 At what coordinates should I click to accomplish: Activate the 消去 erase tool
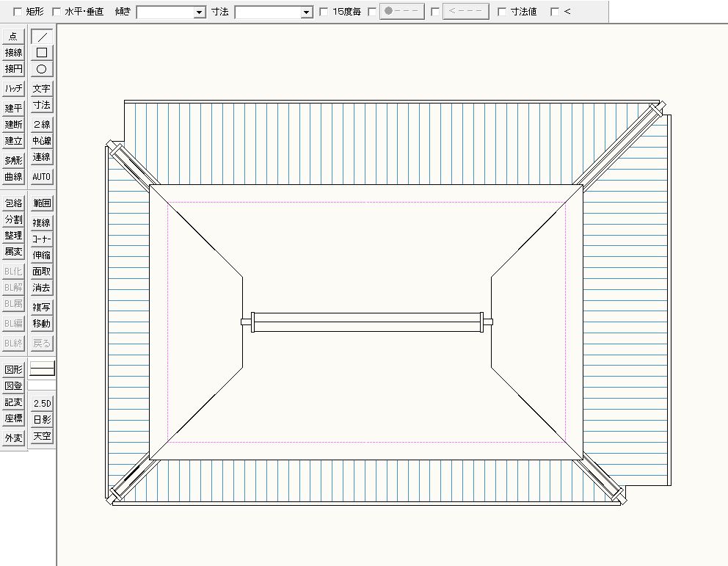pos(42,288)
